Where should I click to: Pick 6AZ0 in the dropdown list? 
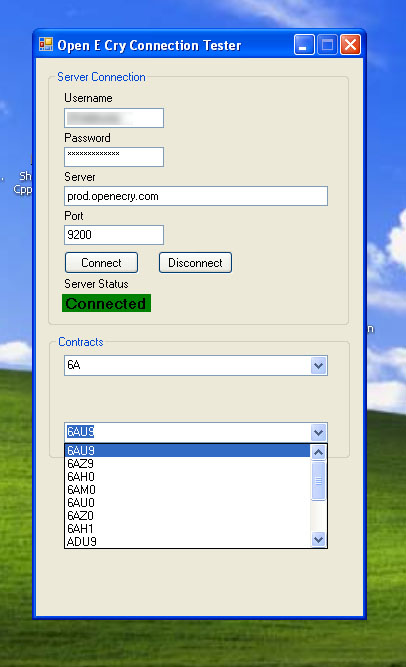pyautogui.click(x=187, y=516)
